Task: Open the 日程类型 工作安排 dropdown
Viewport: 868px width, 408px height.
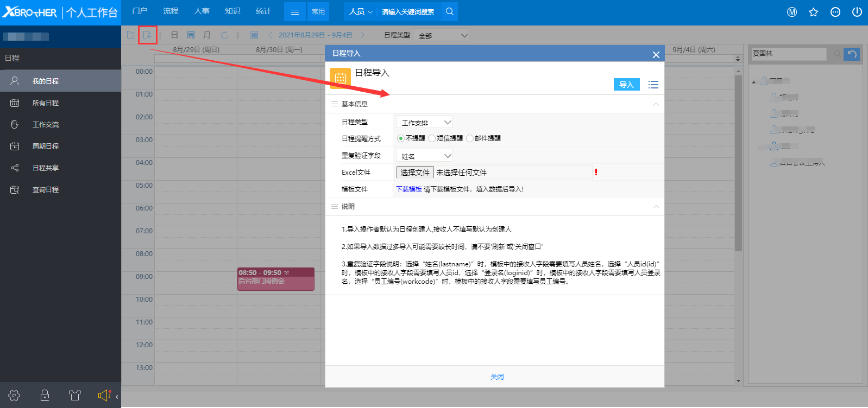Action: (424, 123)
